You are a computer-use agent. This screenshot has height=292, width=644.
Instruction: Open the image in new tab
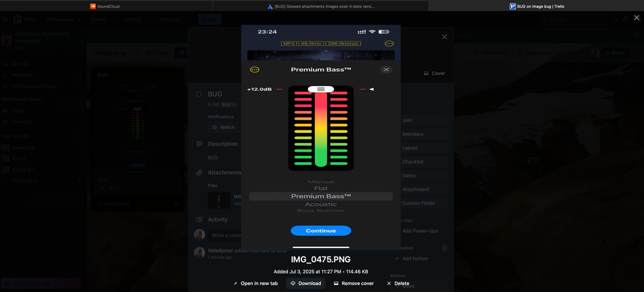click(256, 284)
